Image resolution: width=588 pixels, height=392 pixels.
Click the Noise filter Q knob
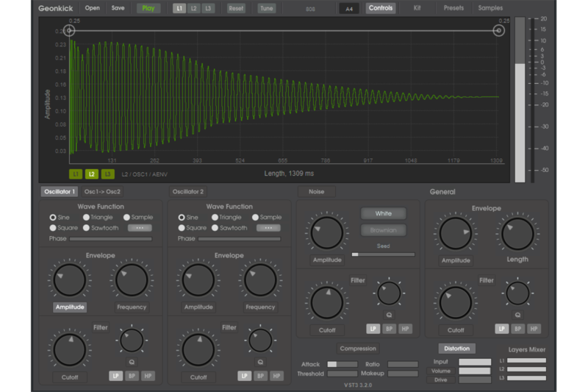click(389, 293)
